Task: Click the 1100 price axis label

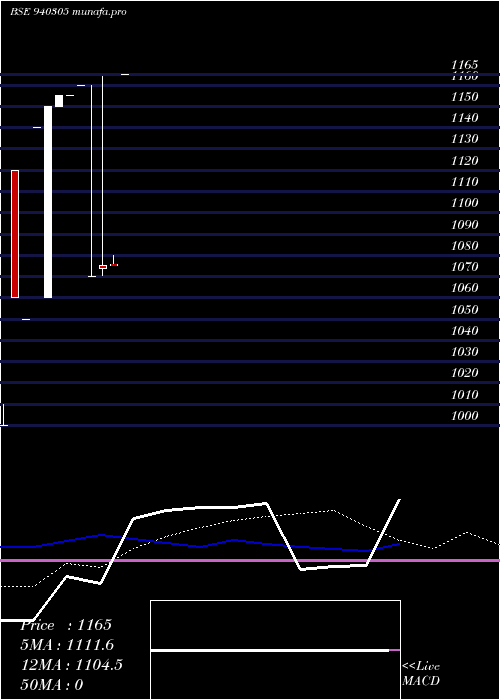Action: [464, 203]
